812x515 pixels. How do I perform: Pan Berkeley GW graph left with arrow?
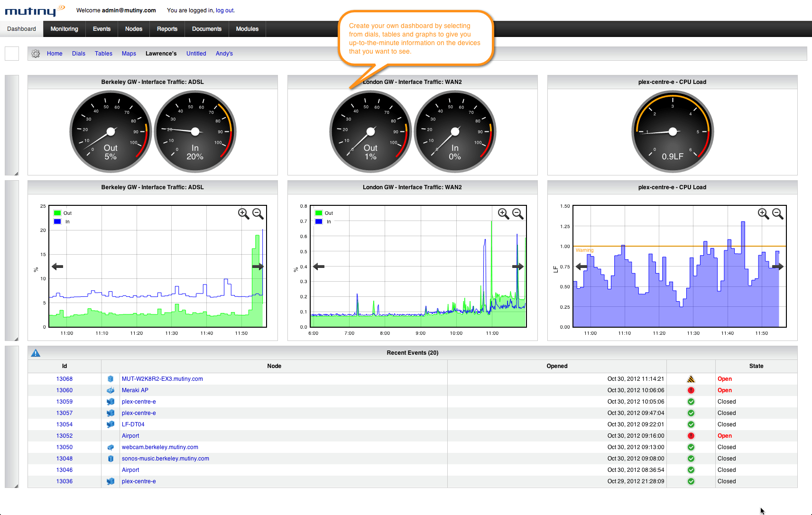[57, 267]
